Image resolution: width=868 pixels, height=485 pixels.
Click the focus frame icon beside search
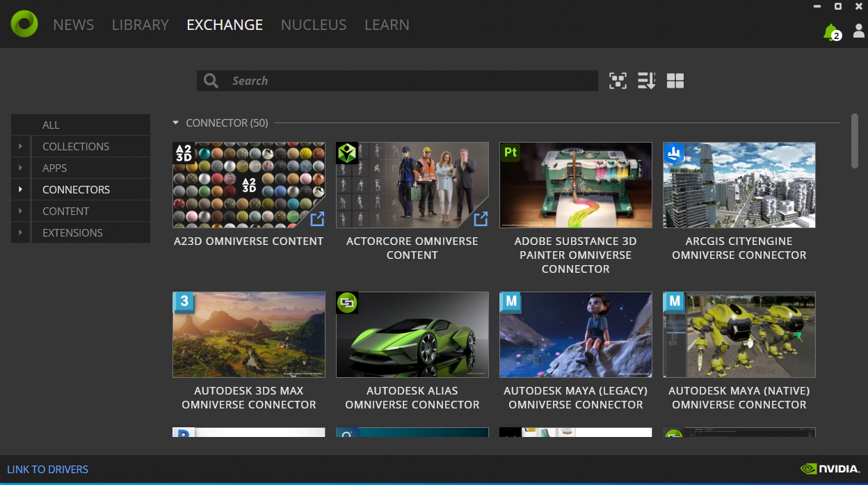point(618,81)
